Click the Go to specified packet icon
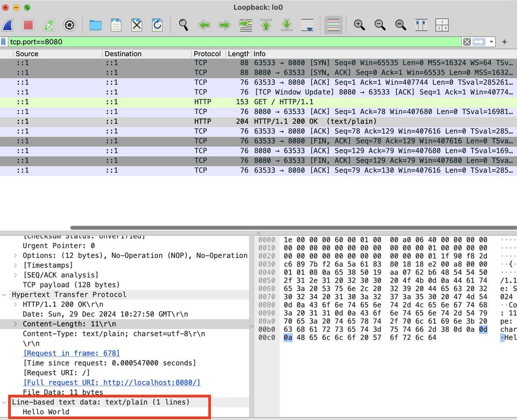This screenshot has height=420, width=517. coord(246,25)
